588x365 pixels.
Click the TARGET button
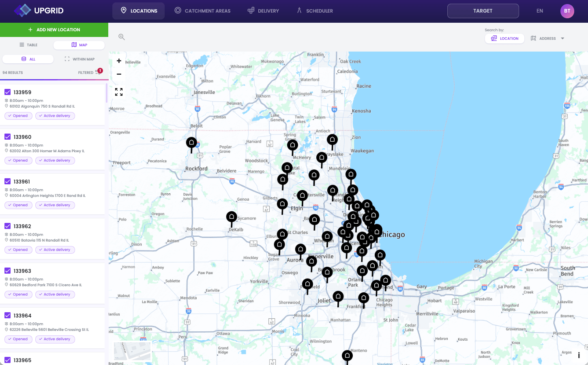(x=483, y=11)
